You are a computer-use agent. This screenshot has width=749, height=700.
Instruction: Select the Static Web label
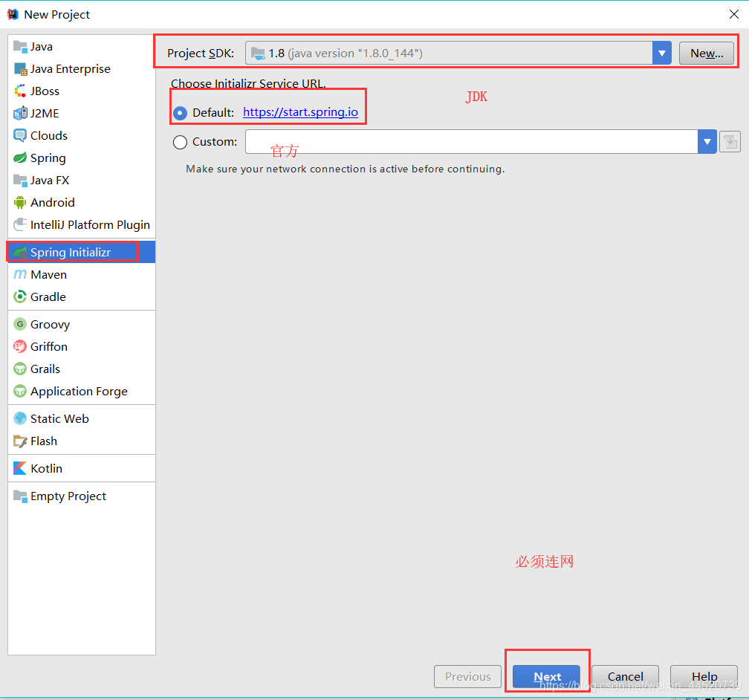59,419
